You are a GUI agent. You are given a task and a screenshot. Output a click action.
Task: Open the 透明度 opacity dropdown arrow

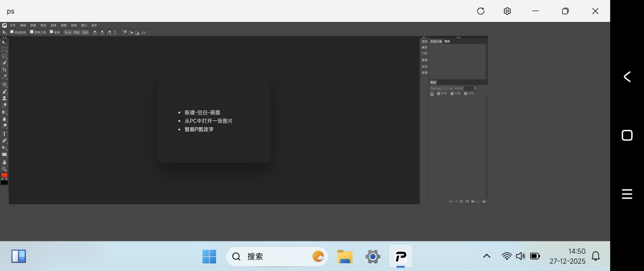pyautogui.click(x=475, y=88)
